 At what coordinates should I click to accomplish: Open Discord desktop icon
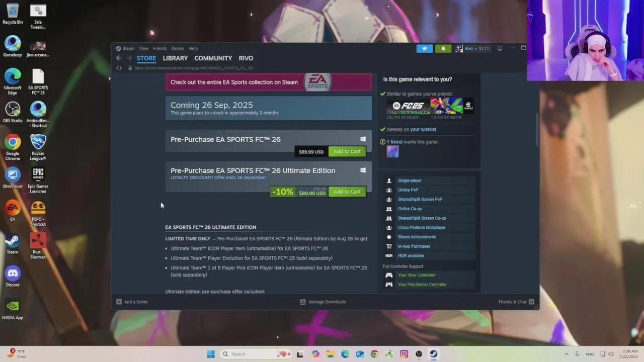coord(13,277)
